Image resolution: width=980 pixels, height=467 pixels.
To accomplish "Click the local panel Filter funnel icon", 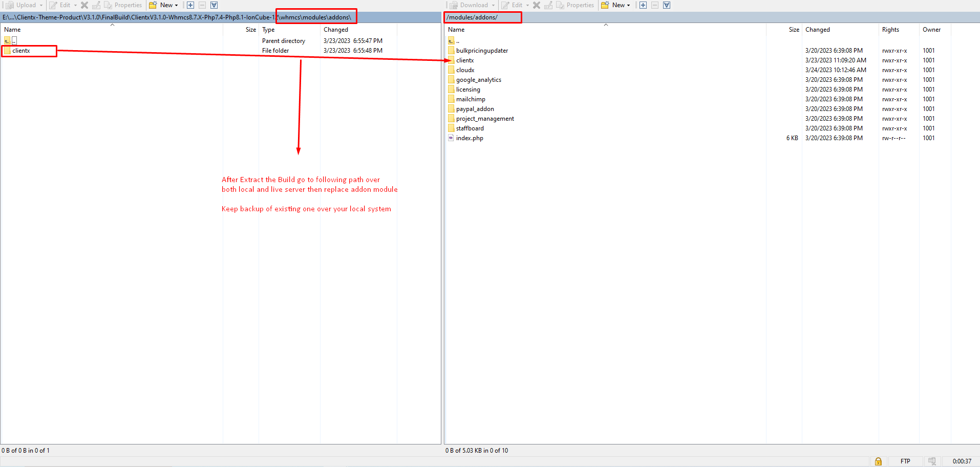I will point(214,5).
